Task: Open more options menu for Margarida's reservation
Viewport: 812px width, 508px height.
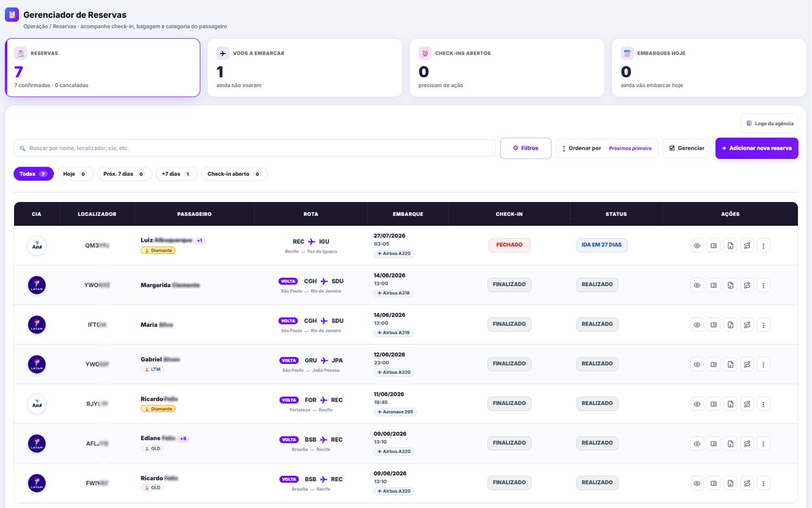Action: coord(764,285)
